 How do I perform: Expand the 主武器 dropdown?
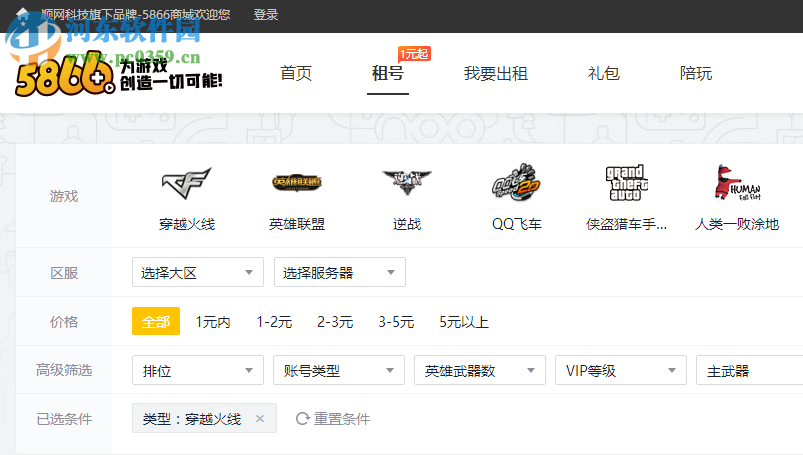click(749, 370)
